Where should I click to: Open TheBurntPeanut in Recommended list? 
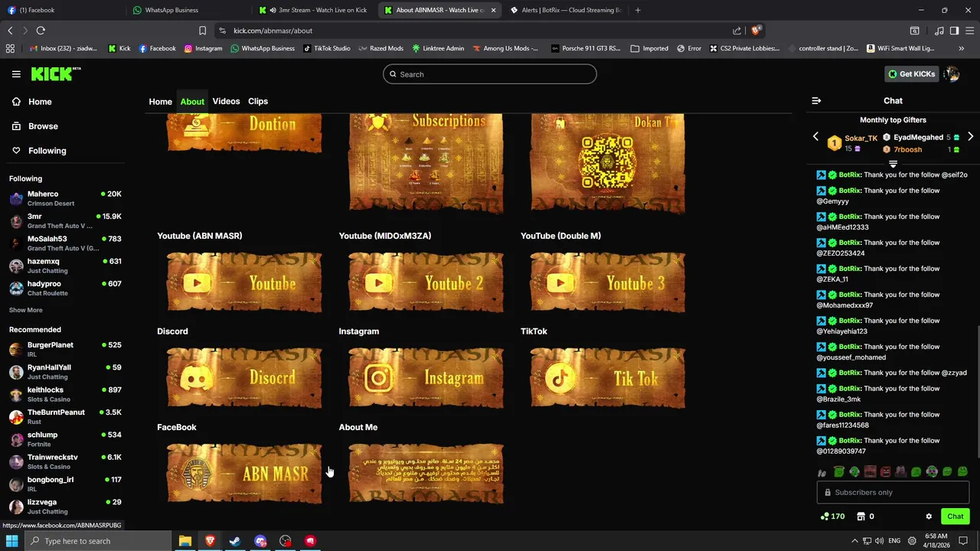coord(65,416)
